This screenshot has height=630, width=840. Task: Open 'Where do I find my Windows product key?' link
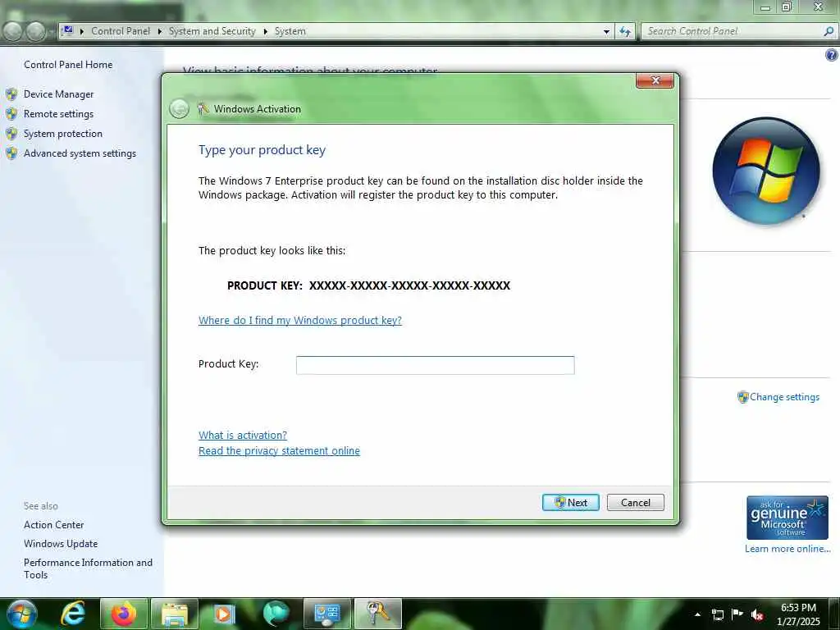(x=300, y=321)
